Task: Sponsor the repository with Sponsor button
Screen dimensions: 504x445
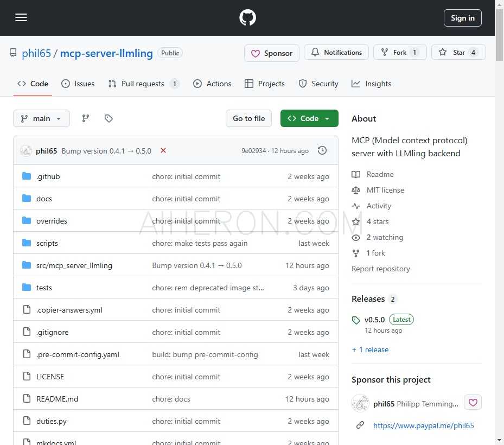Action: tap(272, 53)
